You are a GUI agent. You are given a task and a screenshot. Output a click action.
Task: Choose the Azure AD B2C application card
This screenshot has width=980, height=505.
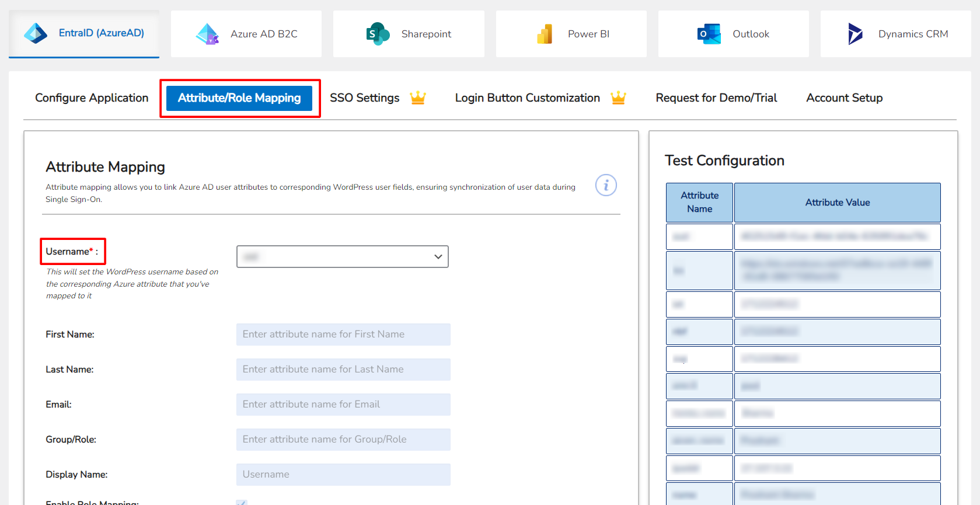[246, 34]
